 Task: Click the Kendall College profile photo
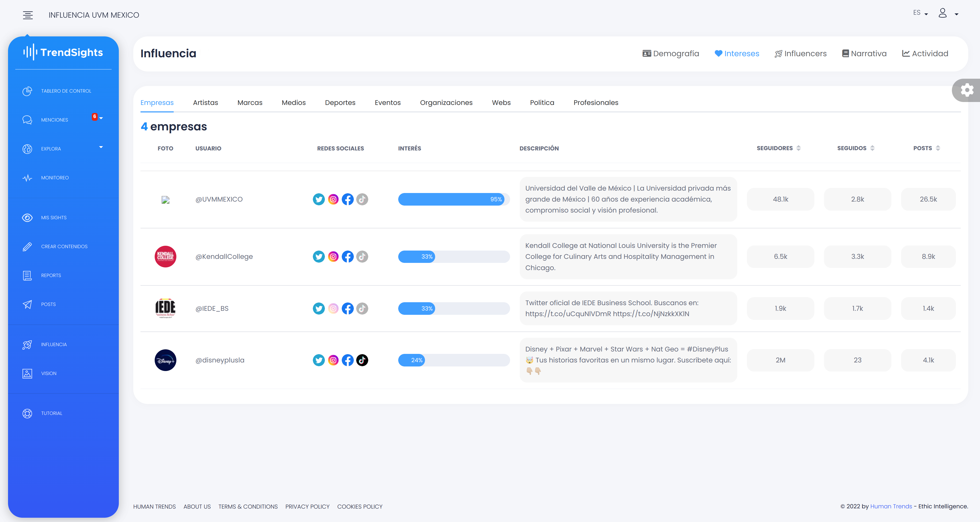tap(165, 256)
